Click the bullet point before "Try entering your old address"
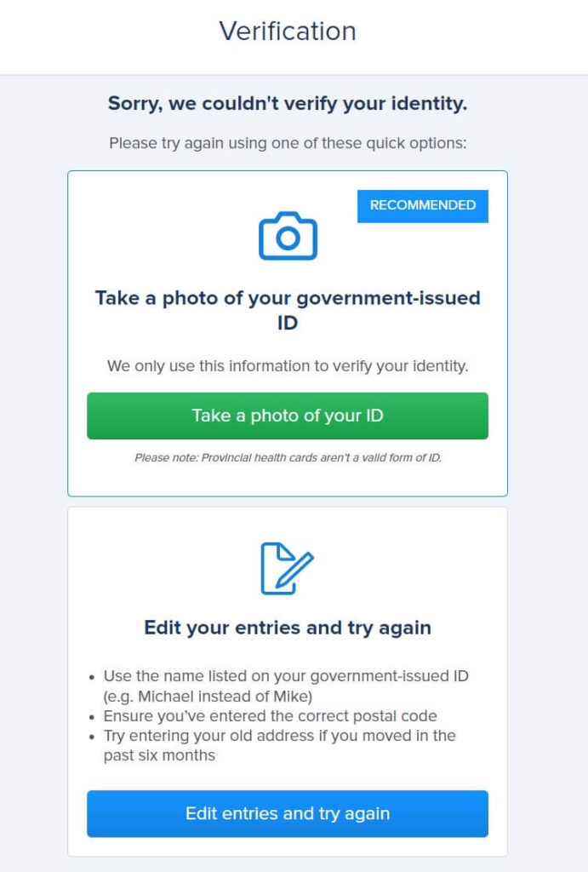588x872 pixels. pos(92,737)
